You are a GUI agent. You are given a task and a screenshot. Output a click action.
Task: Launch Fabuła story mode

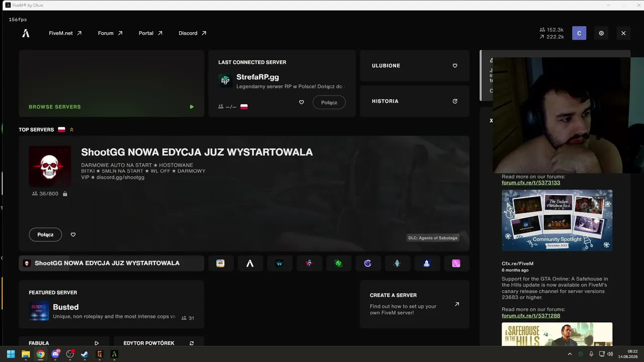click(64, 343)
